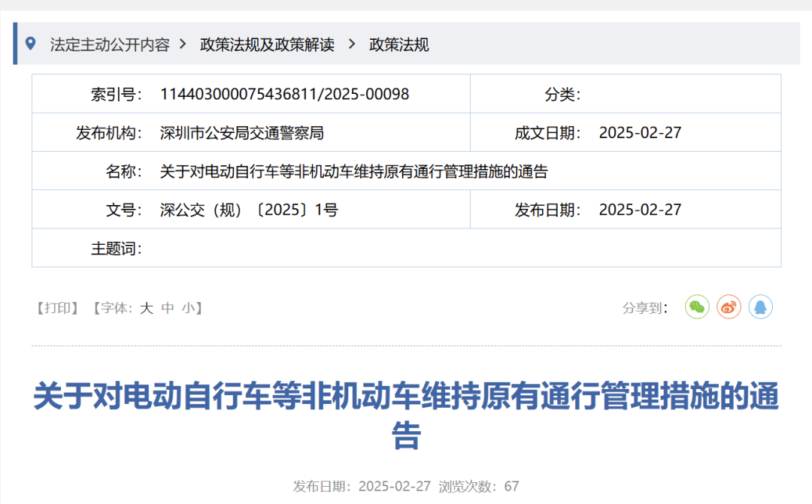
Task: Select document number 深公交（规）〔2025〕1号
Action: click(249, 210)
